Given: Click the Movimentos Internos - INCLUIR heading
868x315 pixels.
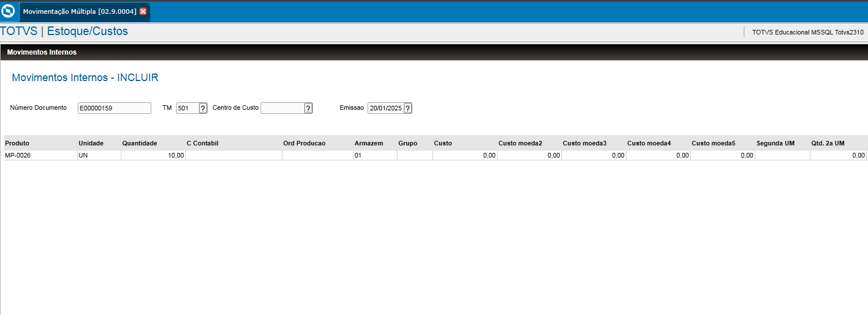Looking at the screenshot, I should (x=85, y=78).
